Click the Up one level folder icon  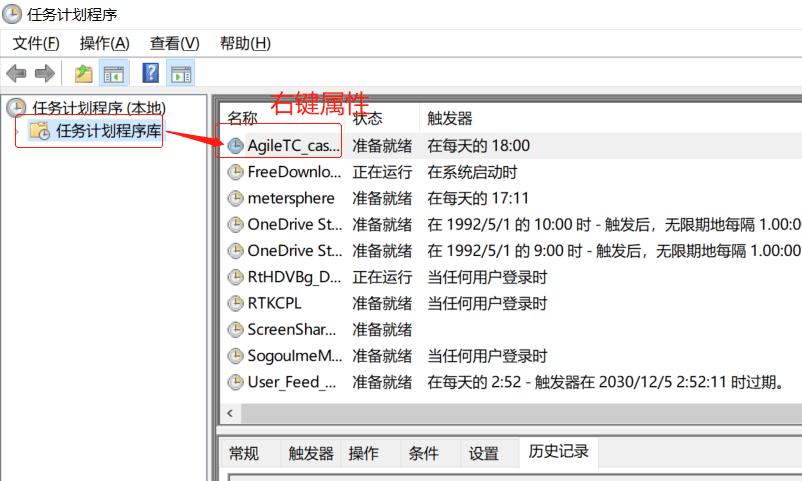[84, 74]
